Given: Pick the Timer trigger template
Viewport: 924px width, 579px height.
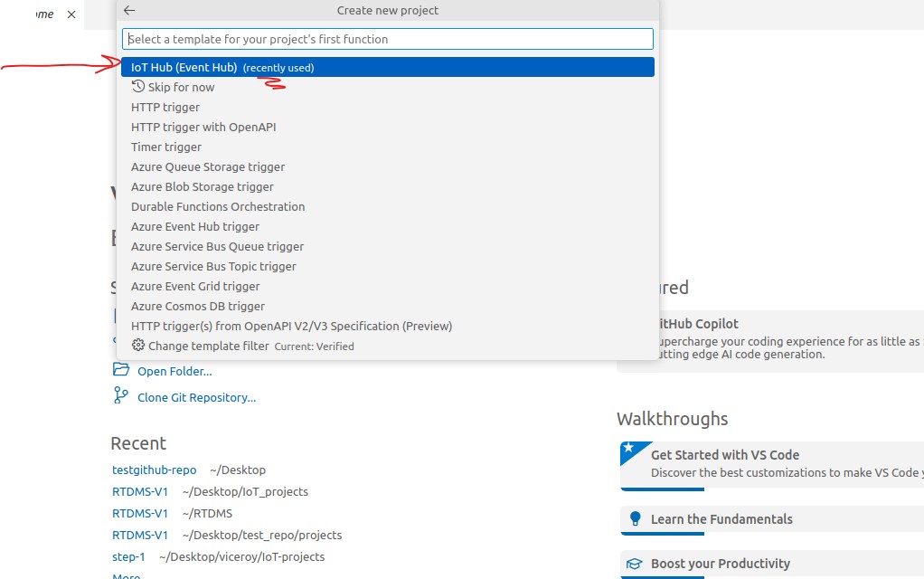Looking at the screenshot, I should 388,147.
